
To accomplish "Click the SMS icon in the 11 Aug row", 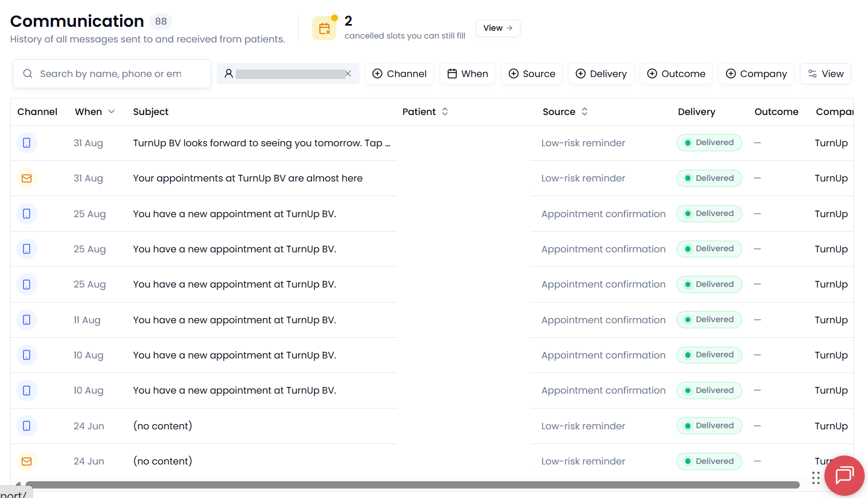I will point(26,320).
